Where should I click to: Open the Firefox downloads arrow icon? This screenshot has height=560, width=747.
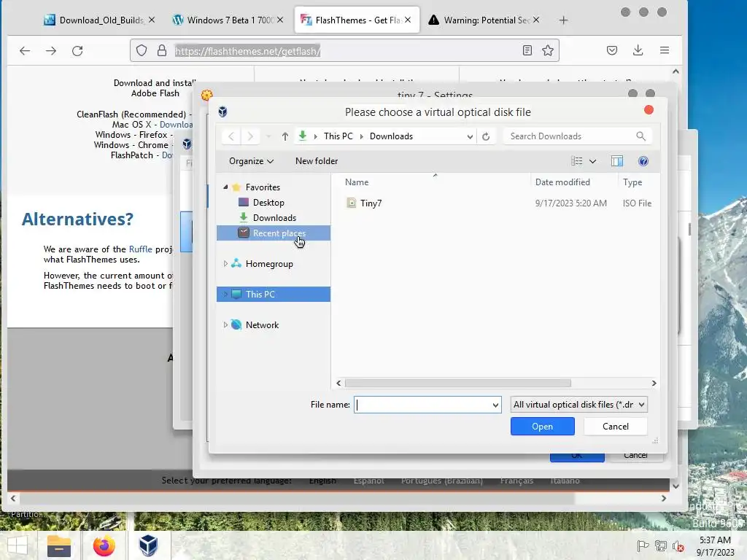tap(638, 50)
